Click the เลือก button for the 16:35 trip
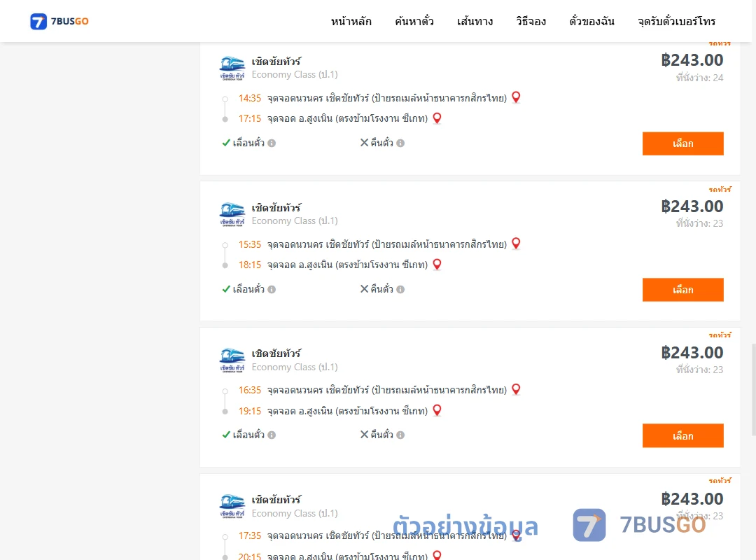The image size is (756, 560). click(x=682, y=435)
